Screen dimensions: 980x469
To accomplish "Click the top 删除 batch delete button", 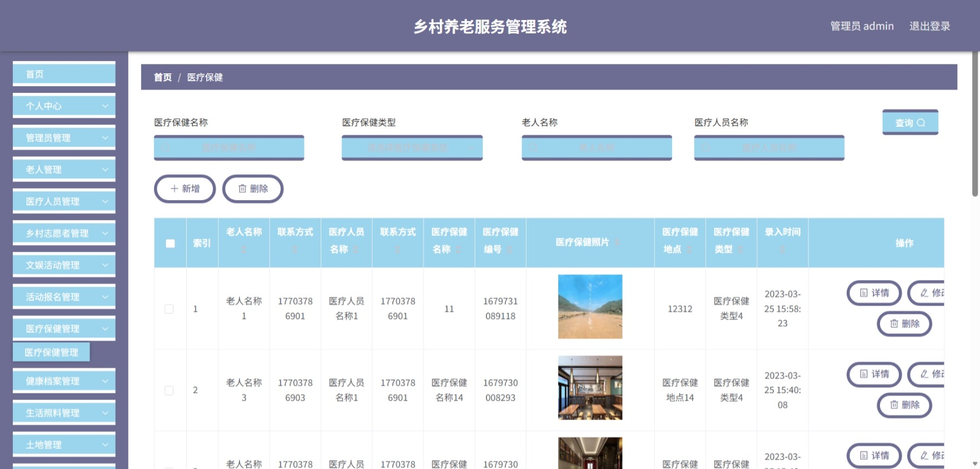I will click(x=253, y=189).
